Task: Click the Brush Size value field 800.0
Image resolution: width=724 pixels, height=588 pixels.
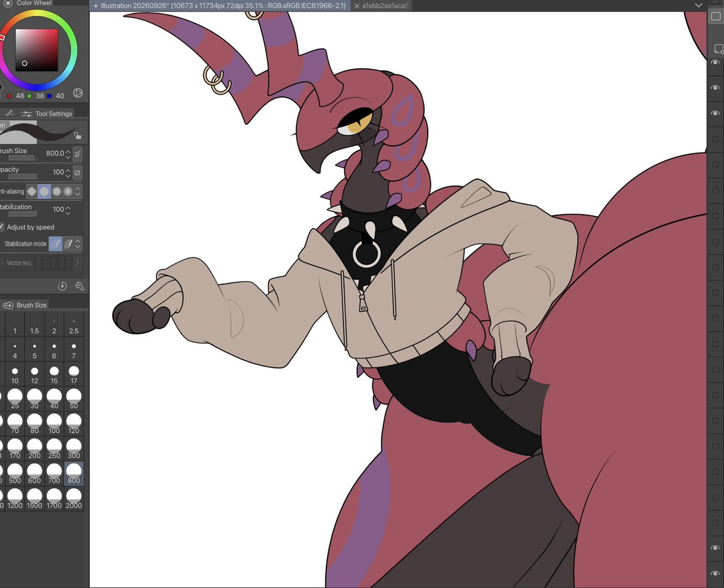Action: (54, 153)
